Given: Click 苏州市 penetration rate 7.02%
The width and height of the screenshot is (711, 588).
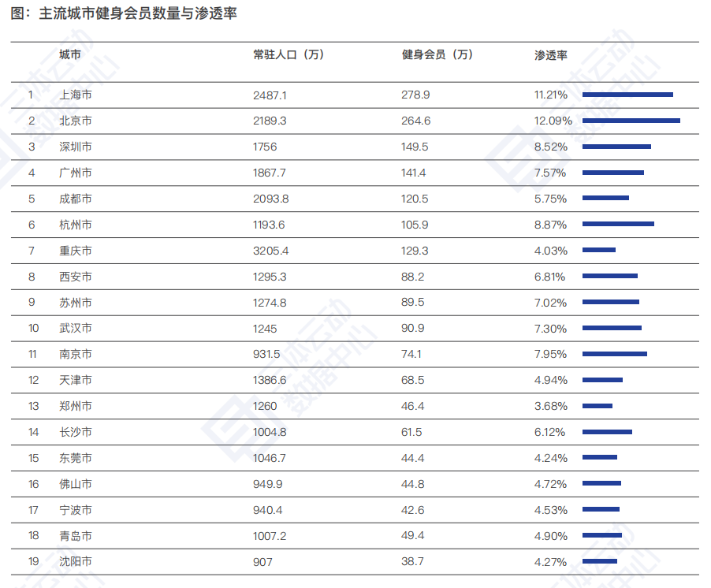Looking at the screenshot, I should click(x=550, y=303).
